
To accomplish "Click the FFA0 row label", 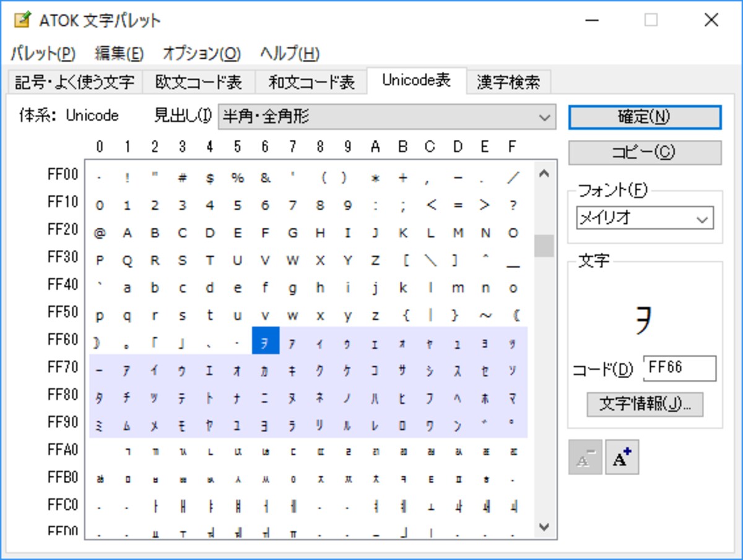I will click(x=63, y=450).
